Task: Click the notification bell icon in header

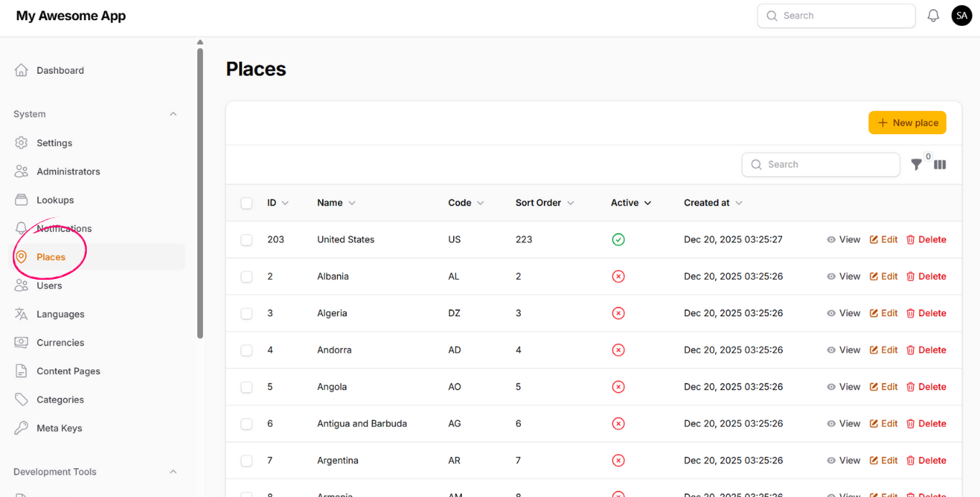Action: pos(933,16)
